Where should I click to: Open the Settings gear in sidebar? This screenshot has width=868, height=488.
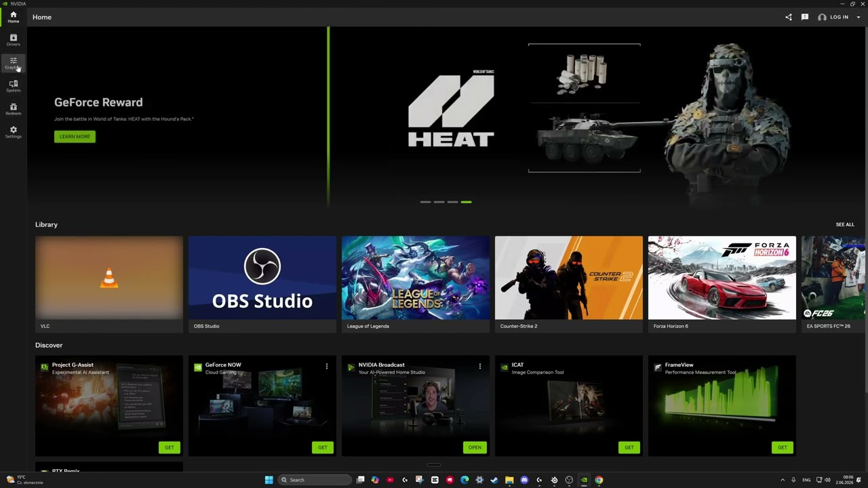click(13, 132)
